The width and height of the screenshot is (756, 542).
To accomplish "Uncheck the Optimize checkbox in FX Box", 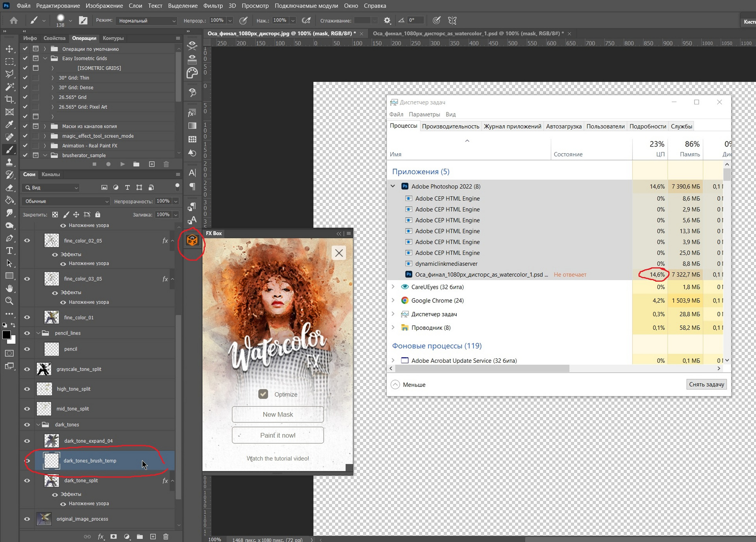I will click(x=263, y=394).
